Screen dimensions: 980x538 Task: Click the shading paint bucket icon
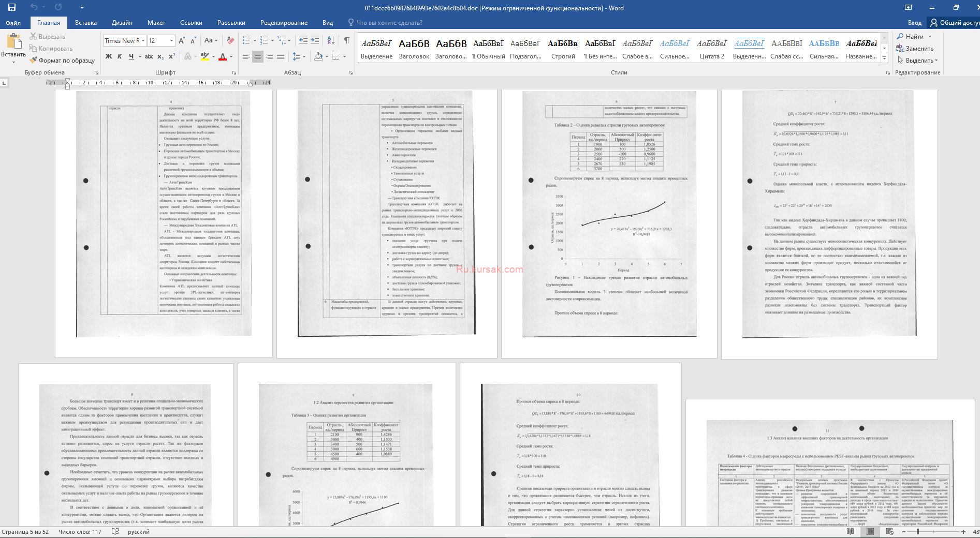click(x=318, y=56)
